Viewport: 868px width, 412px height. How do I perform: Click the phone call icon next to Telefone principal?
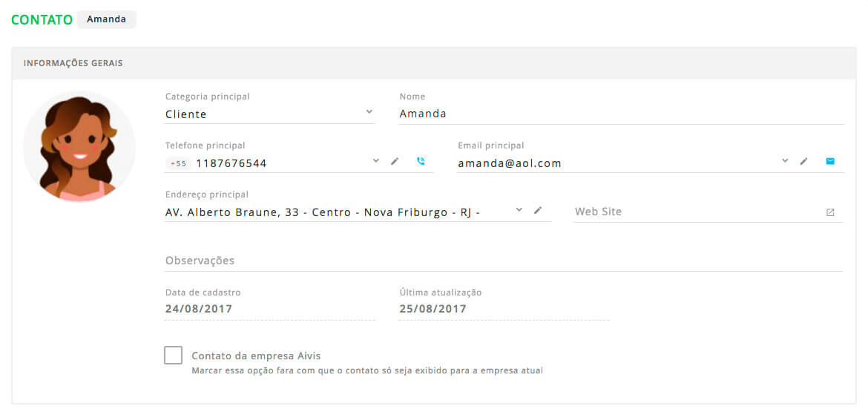coord(421,162)
